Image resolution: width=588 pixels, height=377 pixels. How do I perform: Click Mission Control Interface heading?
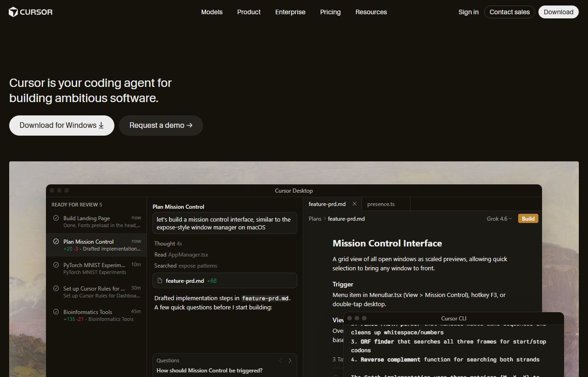click(x=387, y=243)
